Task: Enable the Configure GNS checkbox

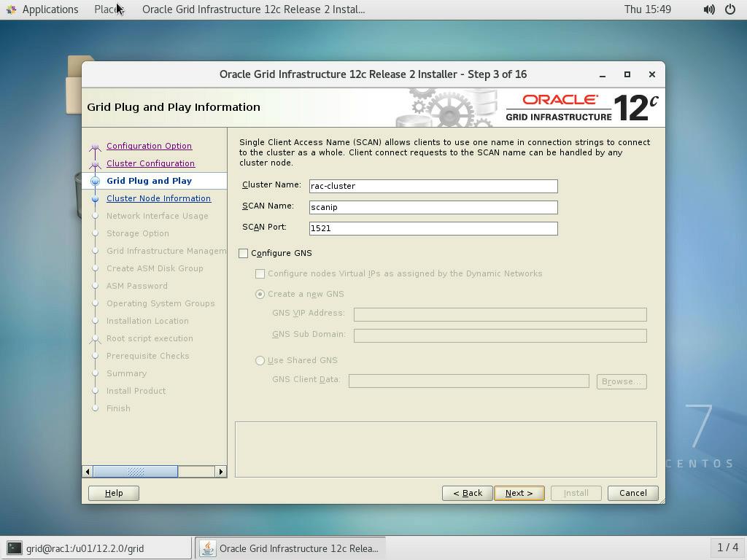Action: pyautogui.click(x=244, y=253)
